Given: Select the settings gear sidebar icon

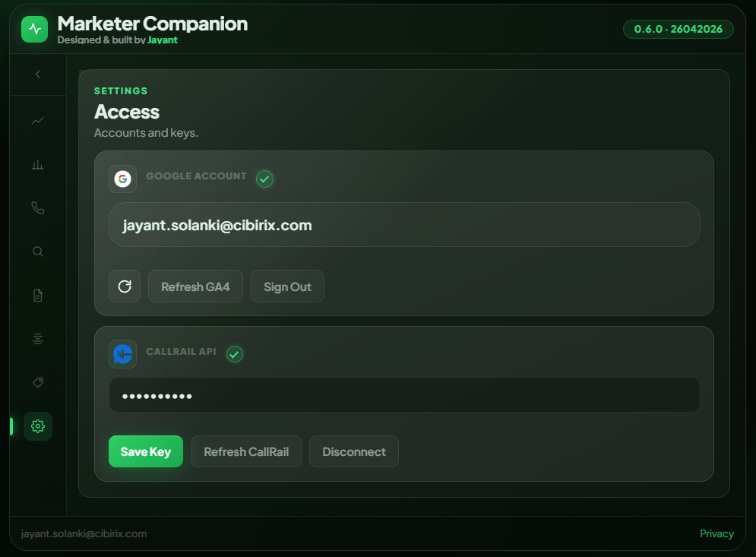Looking at the screenshot, I should coord(37,426).
